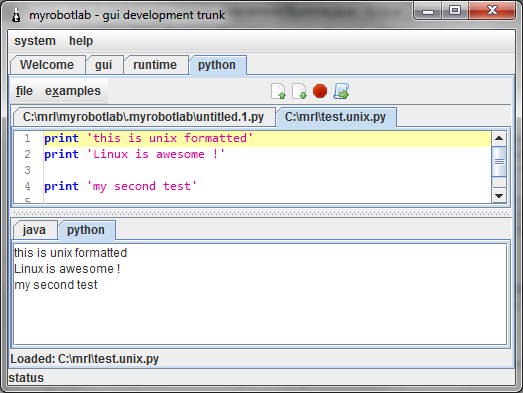
Task: Switch console to the java tab
Action: (x=34, y=230)
